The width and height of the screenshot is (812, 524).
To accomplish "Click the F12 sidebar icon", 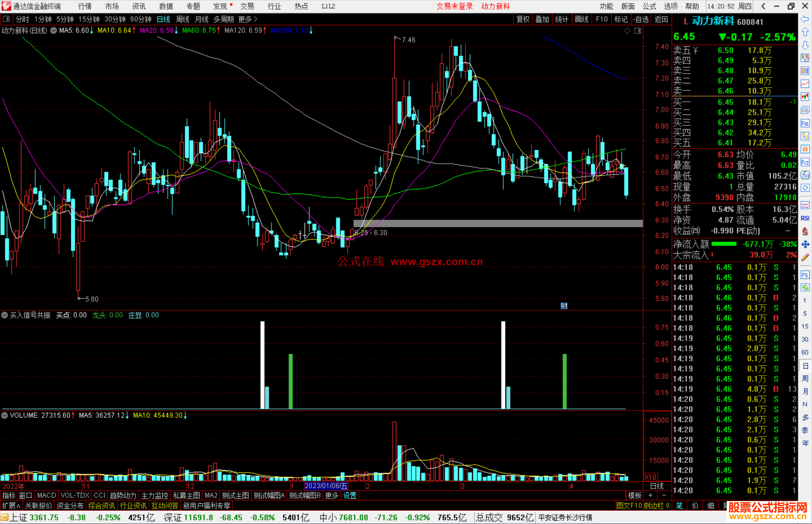I will tap(805, 162).
